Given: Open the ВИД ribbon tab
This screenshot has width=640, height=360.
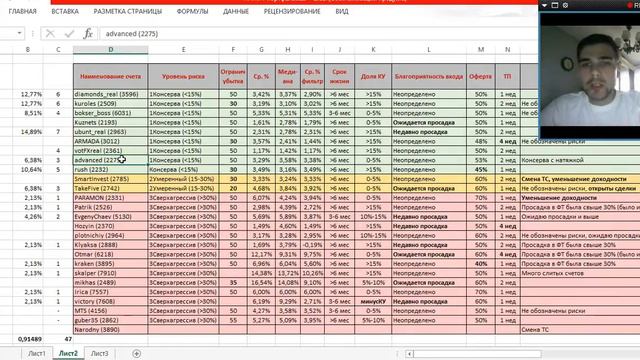Looking at the screenshot, I should [342, 11].
